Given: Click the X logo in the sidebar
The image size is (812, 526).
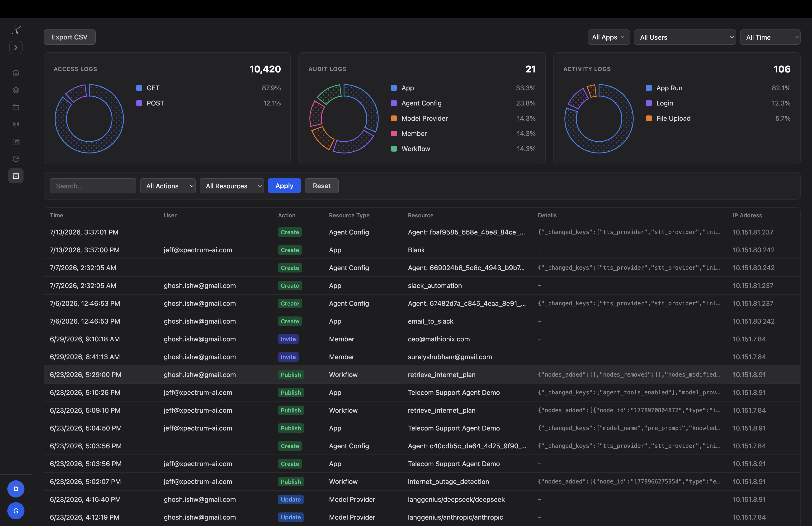Looking at the screenshot, I should click(16, 30).
